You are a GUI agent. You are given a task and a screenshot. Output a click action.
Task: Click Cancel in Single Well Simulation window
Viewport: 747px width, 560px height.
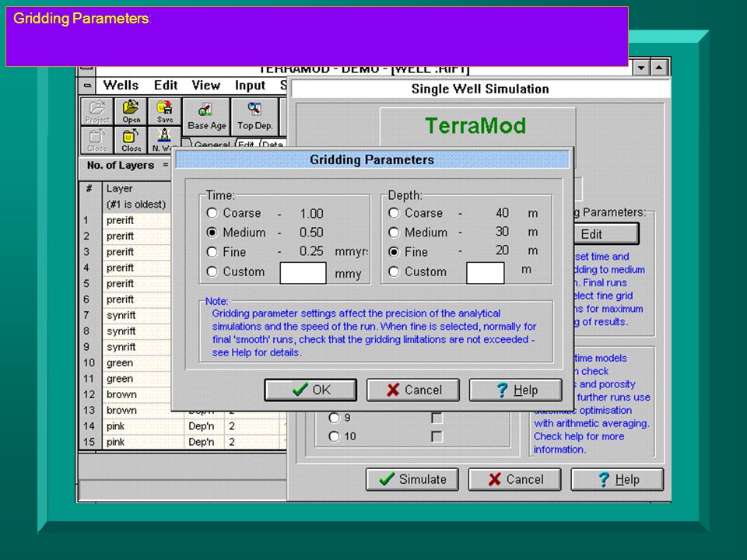point(514,480)
